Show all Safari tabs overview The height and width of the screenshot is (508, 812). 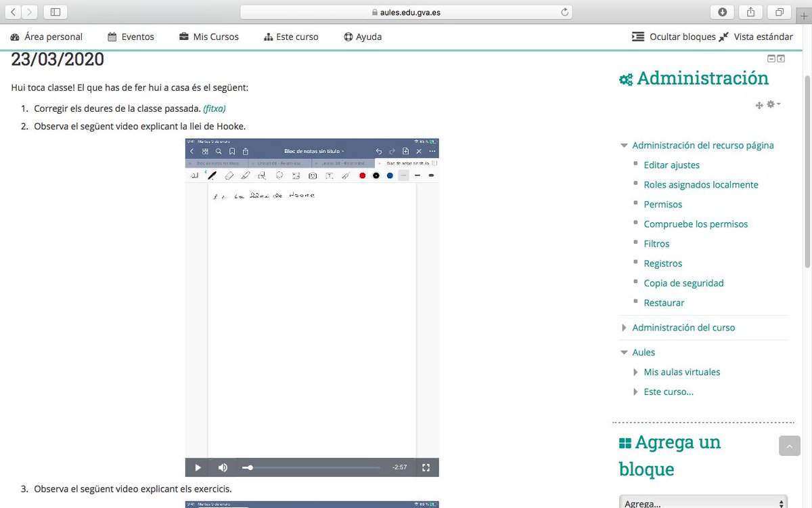coord(780,12)
